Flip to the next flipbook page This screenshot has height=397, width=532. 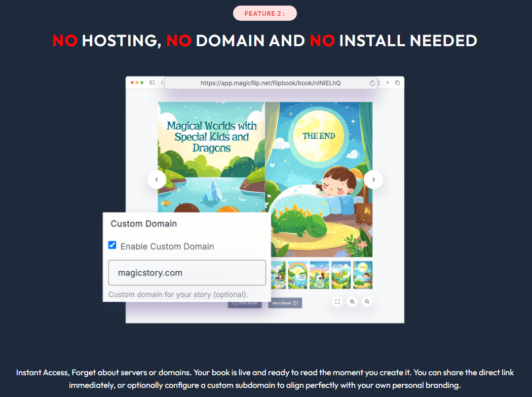(x=373, y=179)
